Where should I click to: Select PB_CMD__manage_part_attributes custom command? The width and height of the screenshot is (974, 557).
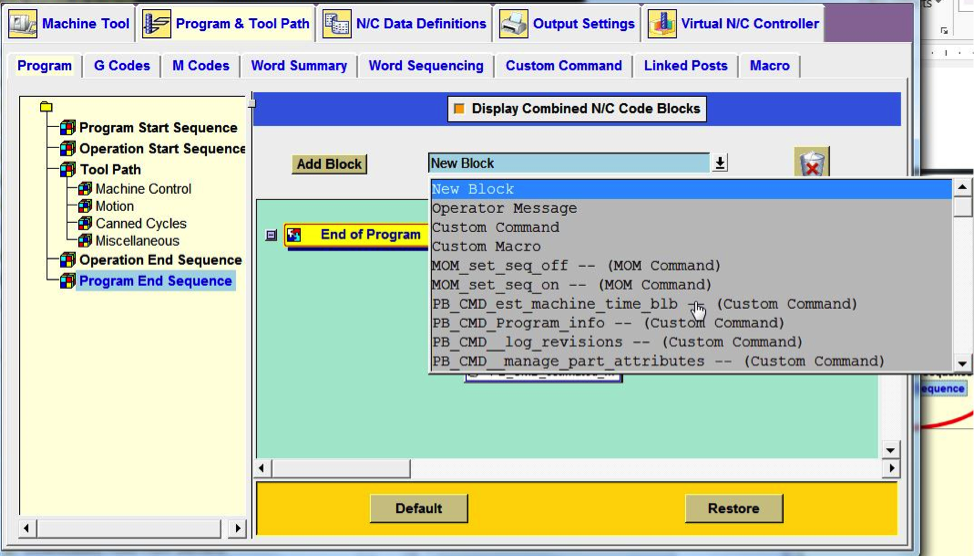click(691, 361)
